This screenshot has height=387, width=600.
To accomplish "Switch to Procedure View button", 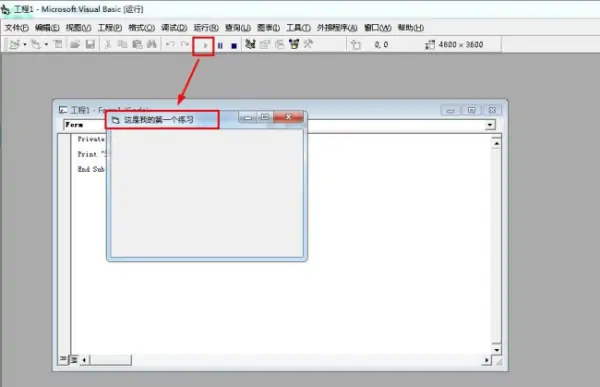I will pos(63,359).
